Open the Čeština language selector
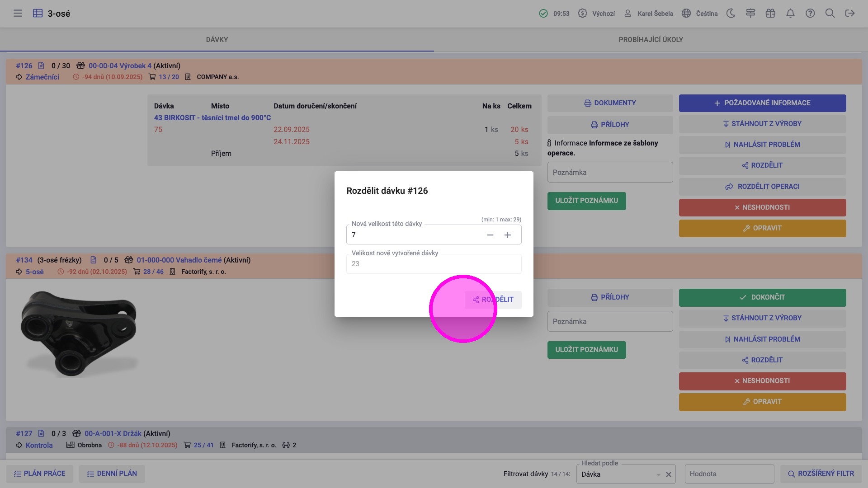This screenshot has height=488, width=868. [700, 14]
